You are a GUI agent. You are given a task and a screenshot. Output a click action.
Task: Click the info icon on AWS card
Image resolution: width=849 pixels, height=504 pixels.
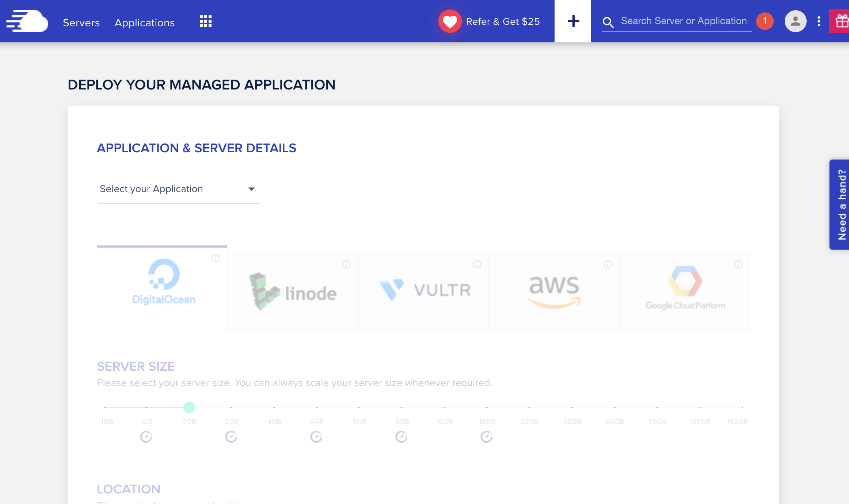608,264
